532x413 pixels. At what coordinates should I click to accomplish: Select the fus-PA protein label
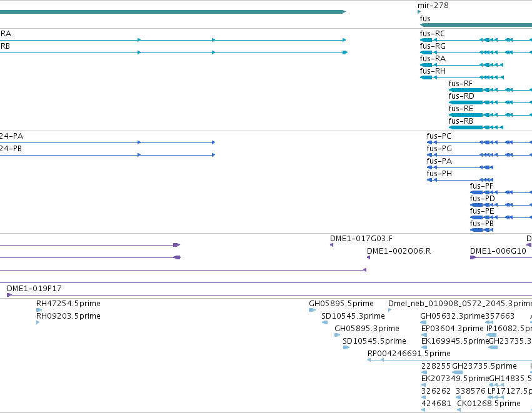(x=439, y=161)
